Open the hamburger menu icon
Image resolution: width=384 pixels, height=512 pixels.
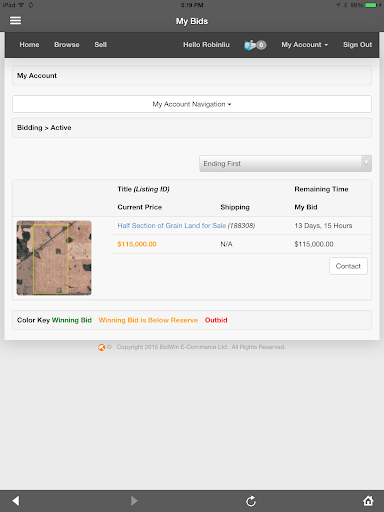15,21
